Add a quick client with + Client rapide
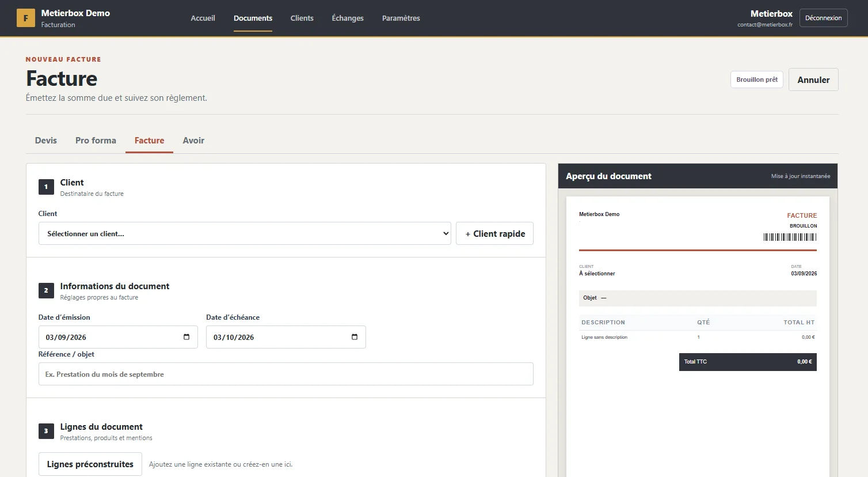 pyautogui.click(x=495, y=233)
